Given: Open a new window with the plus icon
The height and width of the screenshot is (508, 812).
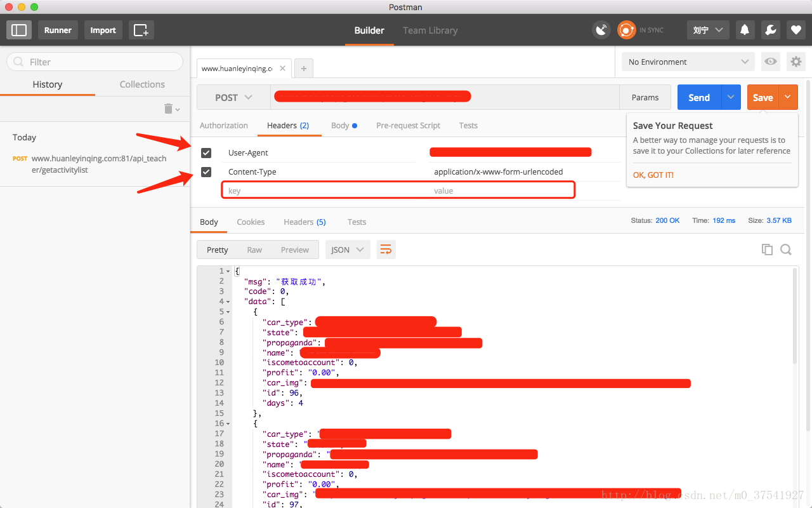Looking at the screenshot, I should (141, 30).
